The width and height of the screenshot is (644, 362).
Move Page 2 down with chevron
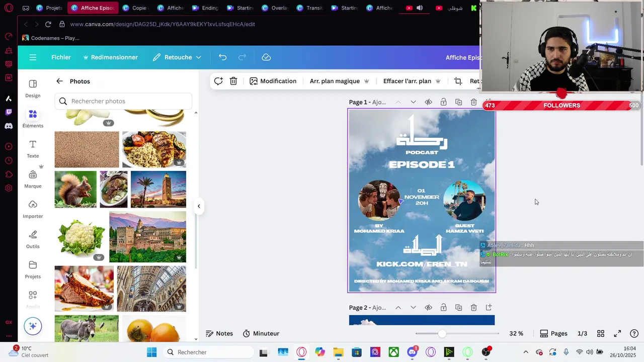coord(413,307)
